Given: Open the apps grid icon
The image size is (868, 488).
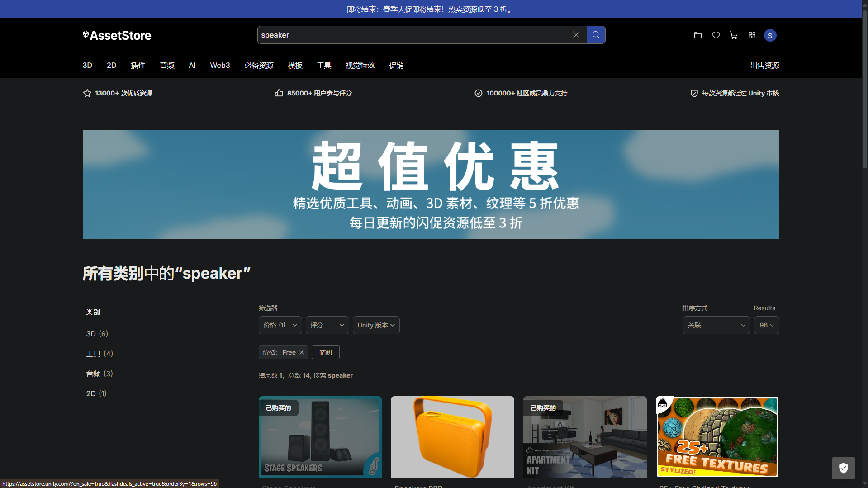Looking at the screenshot, I should (x=752, y=35).
